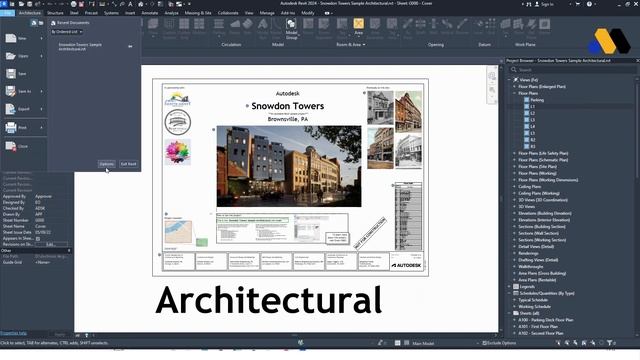Collapse the Other properties section

pos(69,251)
